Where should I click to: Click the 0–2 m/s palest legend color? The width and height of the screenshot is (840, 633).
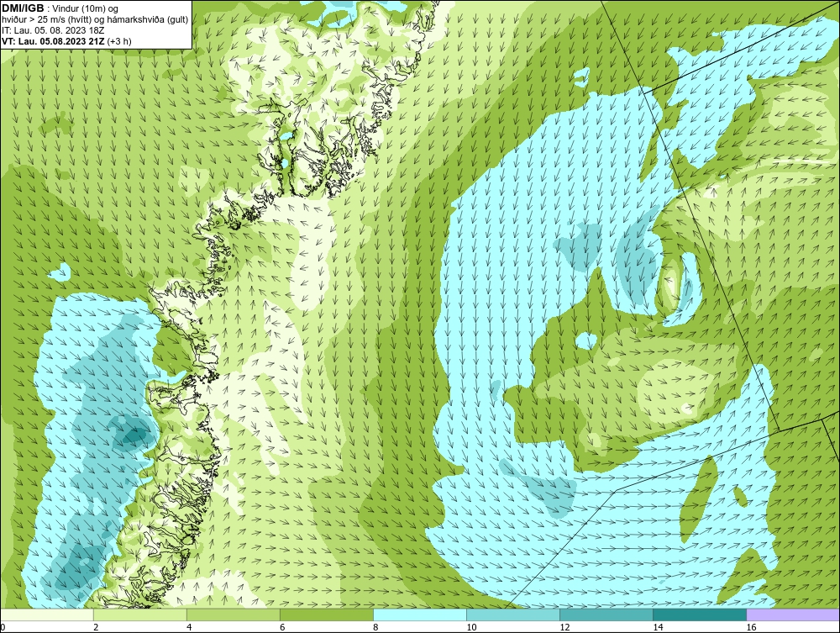click(x=46, y=615)
